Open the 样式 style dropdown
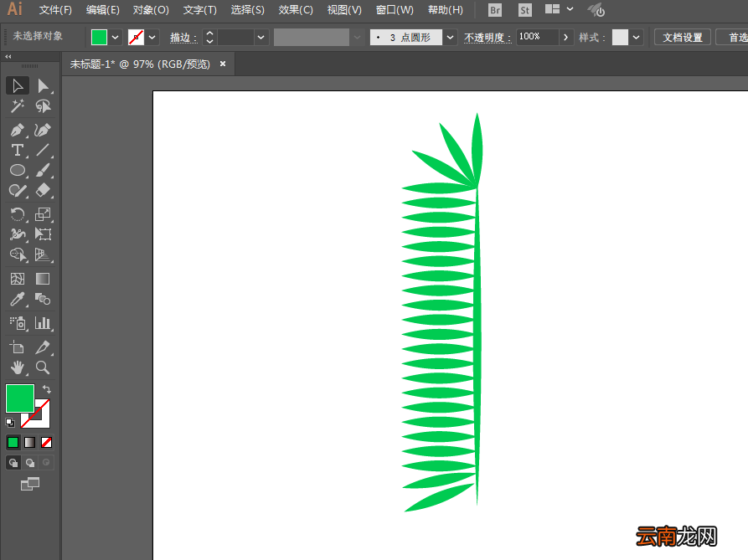 point(636,37)
